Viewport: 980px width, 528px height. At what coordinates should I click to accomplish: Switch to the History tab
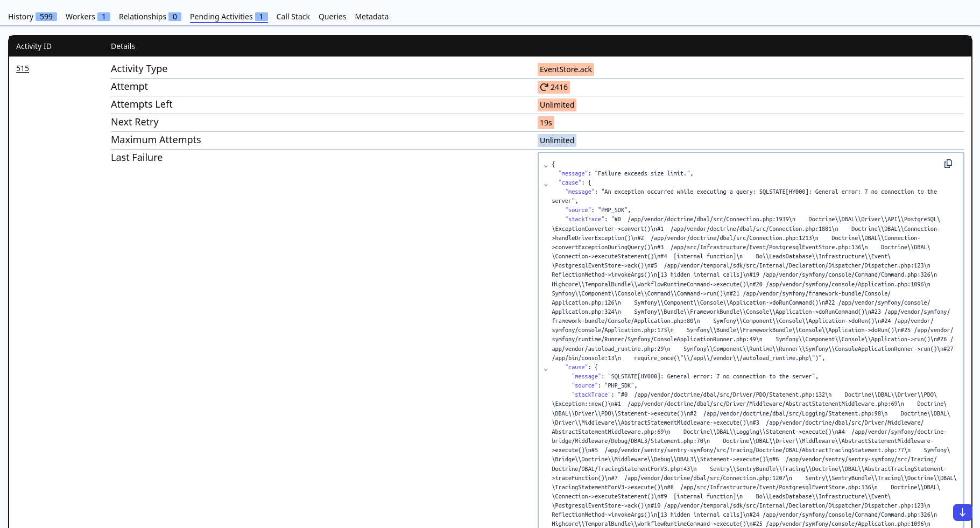pyautogui.click(x=31, y=17)
